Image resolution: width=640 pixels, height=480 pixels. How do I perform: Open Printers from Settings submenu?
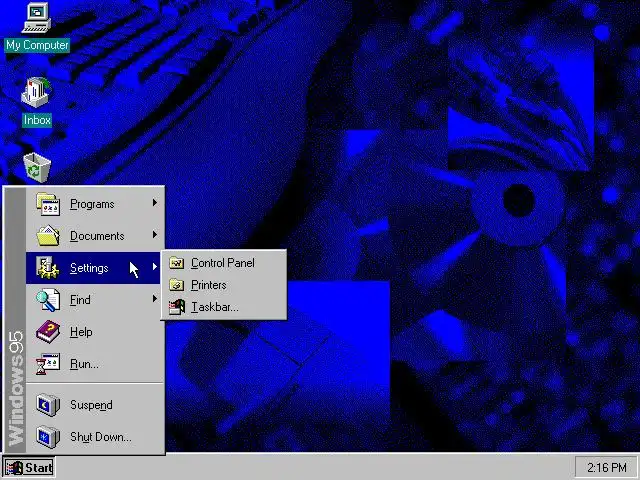224,284
